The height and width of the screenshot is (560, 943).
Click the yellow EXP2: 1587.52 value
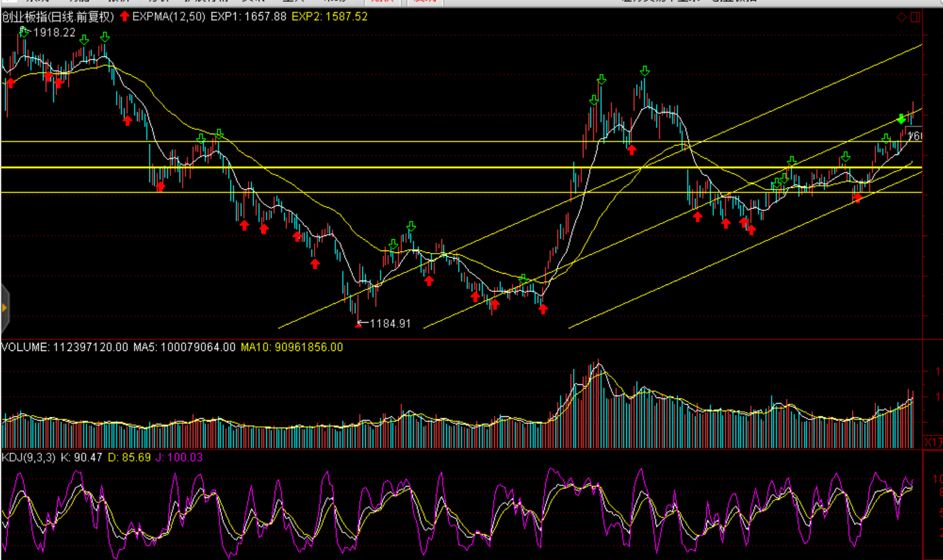[x=329, y=17]
